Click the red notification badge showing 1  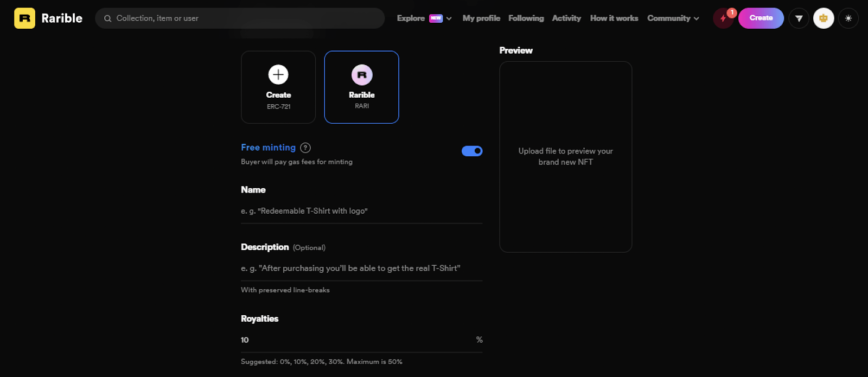click(732, 12)
